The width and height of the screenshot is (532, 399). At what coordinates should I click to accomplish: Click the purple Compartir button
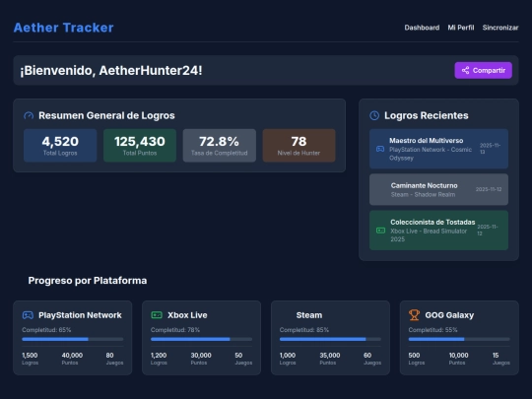(x=483, y=70)
